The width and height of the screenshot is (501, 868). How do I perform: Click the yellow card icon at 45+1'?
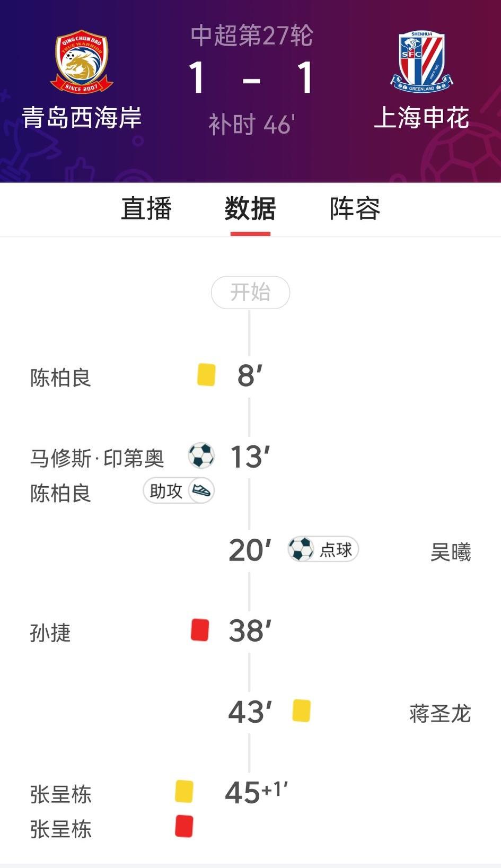click(184, 791)
